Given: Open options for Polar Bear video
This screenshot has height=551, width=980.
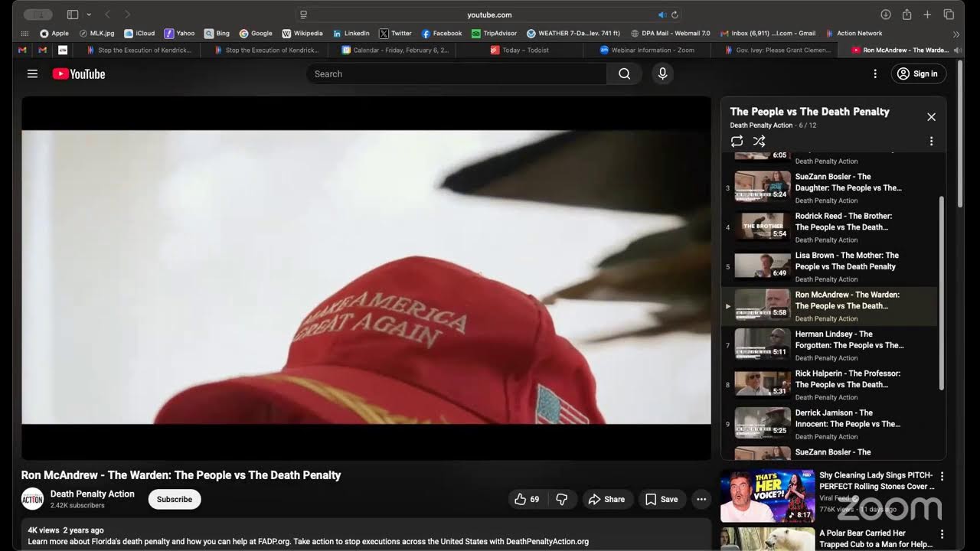Looking at the screenshot, I should [x=942, y=534].
